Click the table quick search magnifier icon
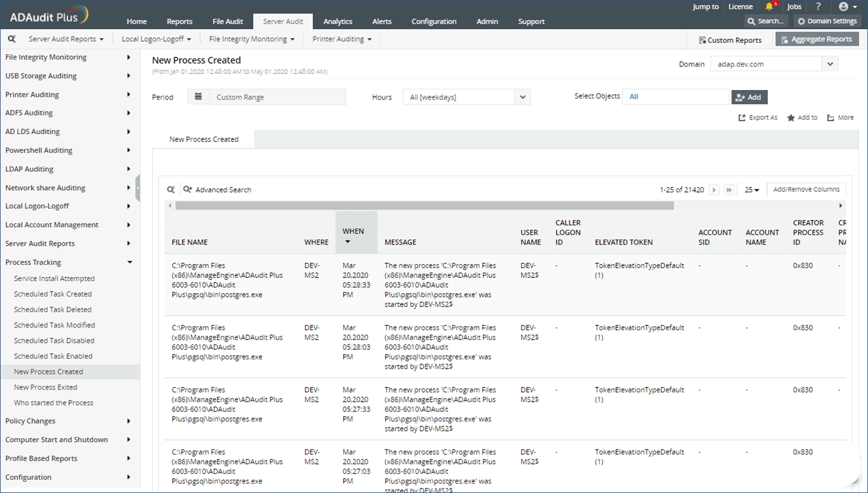868x493 pixels. [x=171, y=190]
